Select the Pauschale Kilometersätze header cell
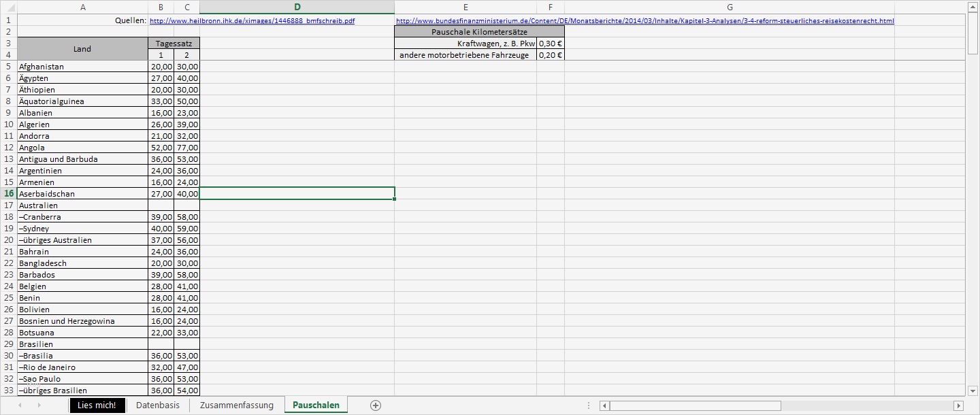This screenshot has height=415, width=980. [x=480, y=31]
